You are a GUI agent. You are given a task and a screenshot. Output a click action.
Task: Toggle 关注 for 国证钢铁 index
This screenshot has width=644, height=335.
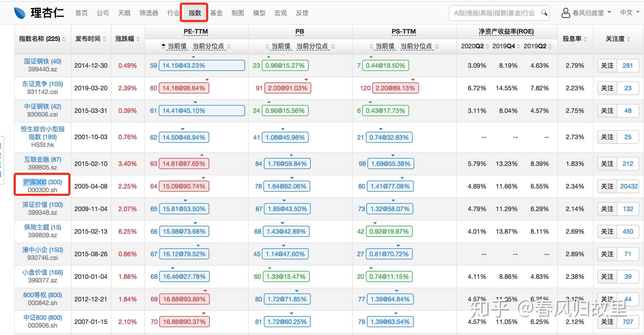pos(607,66)
